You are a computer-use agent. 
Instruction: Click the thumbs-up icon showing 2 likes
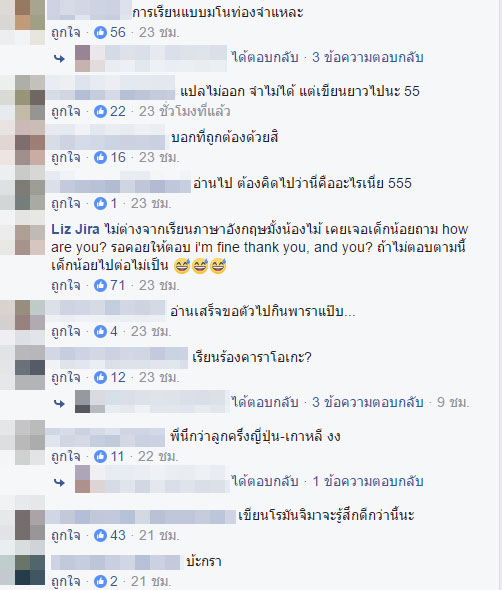[x=100, y=581]
